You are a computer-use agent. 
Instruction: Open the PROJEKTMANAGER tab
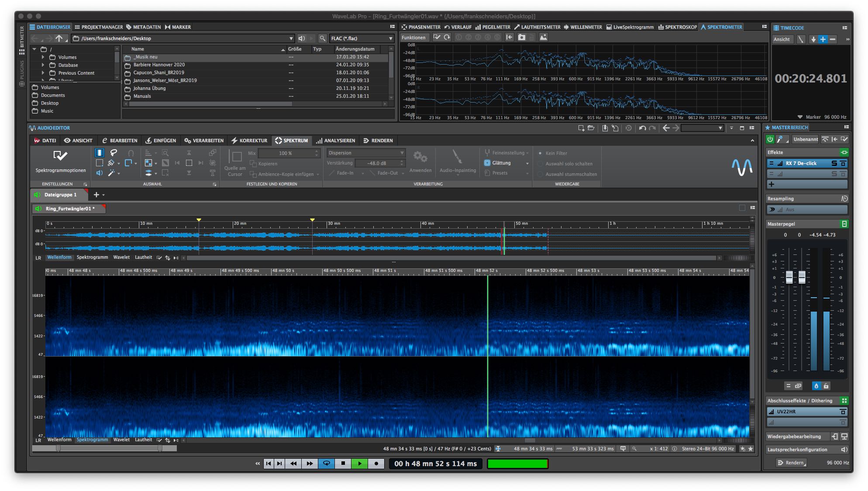point(99,27)
